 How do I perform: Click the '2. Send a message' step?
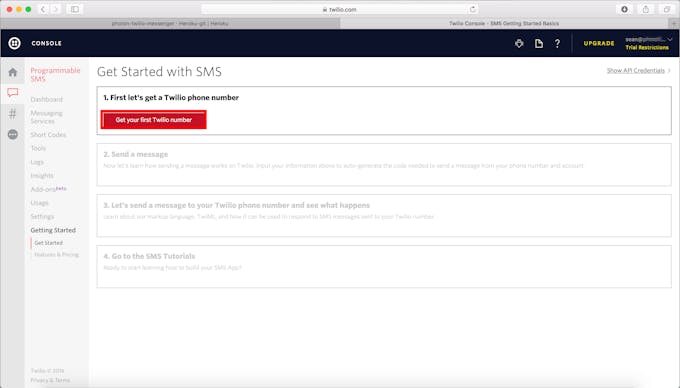[x=384, y=165]
